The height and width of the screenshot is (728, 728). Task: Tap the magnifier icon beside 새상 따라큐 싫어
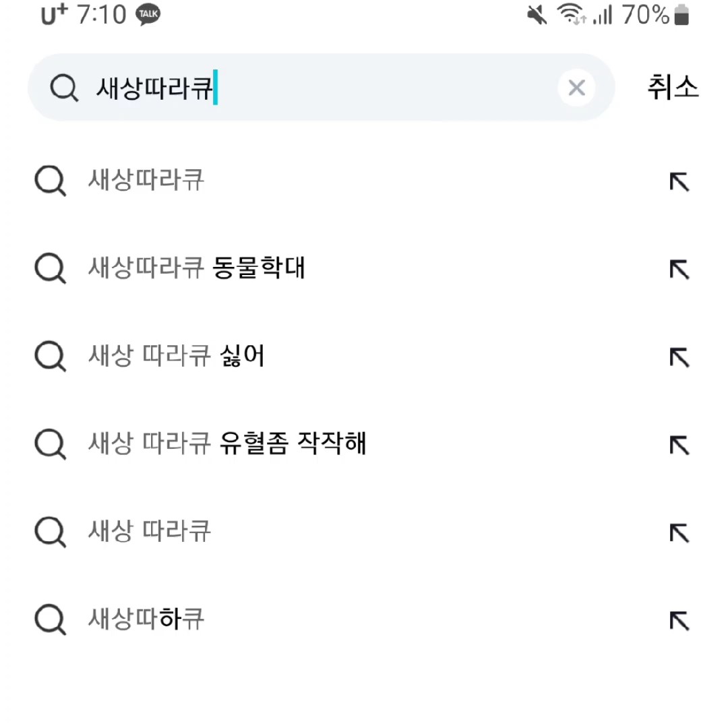[x=49, y=356]
